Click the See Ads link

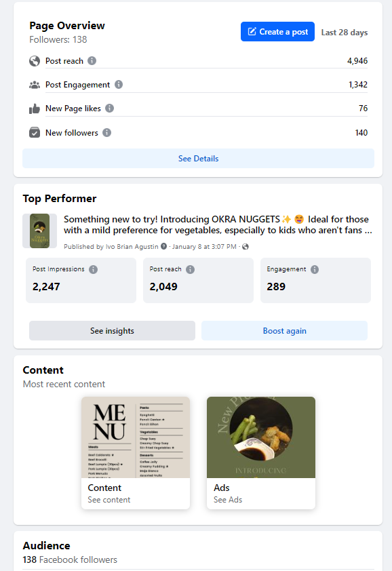pos(228,500)
